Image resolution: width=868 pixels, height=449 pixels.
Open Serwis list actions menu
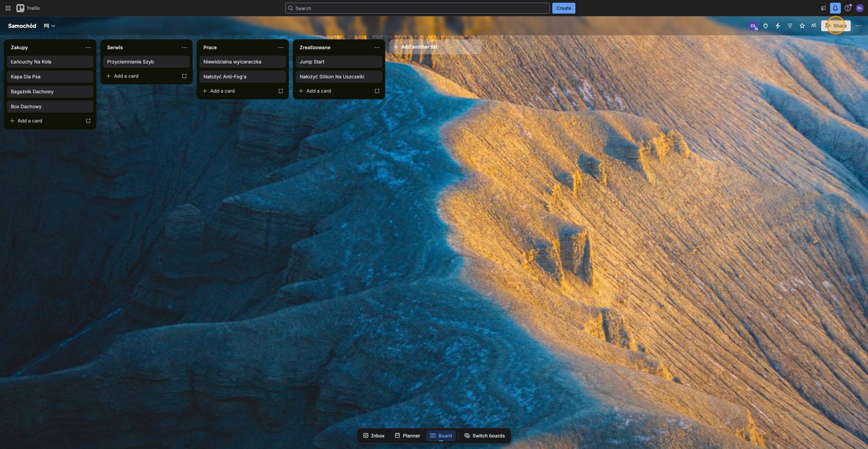click(x=184, y=48)
